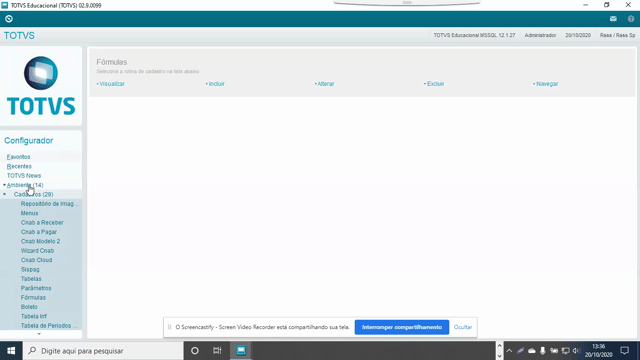Select the Menus item
Viewport: 640px width, 360px height.
click(x=29, y=213)
